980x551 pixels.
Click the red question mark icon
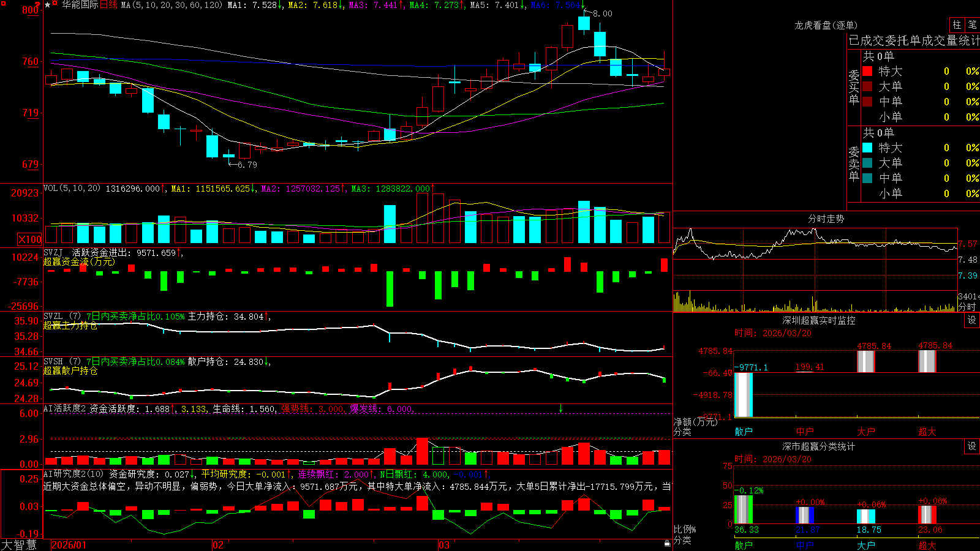(x=37, y=5)
